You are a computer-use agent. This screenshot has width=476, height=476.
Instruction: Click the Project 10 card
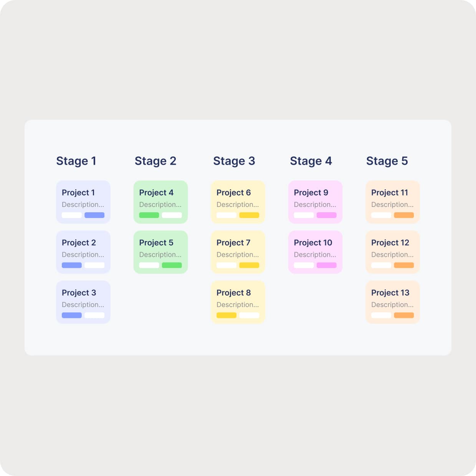tap(315, 252)
